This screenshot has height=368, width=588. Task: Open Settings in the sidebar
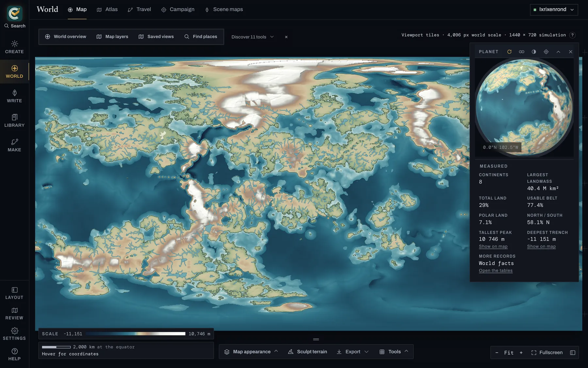coord(14,334)
